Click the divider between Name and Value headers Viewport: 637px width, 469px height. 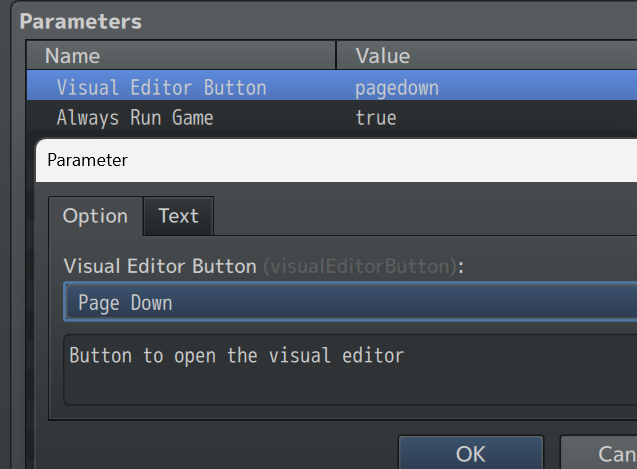(337, 56)
